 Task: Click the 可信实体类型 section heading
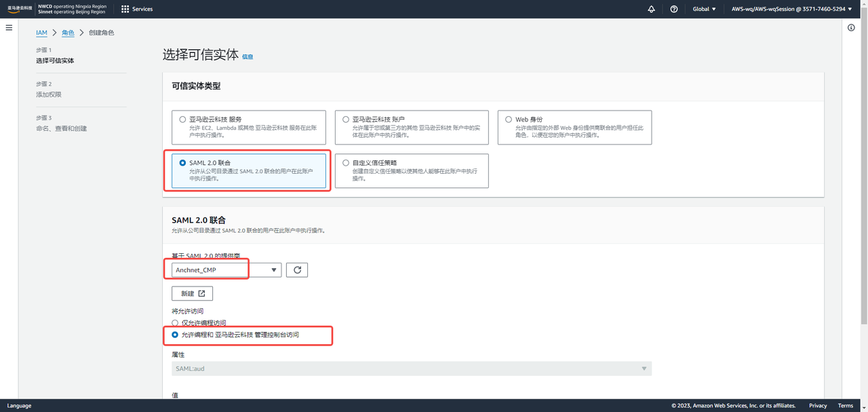[x=196, y=86]
